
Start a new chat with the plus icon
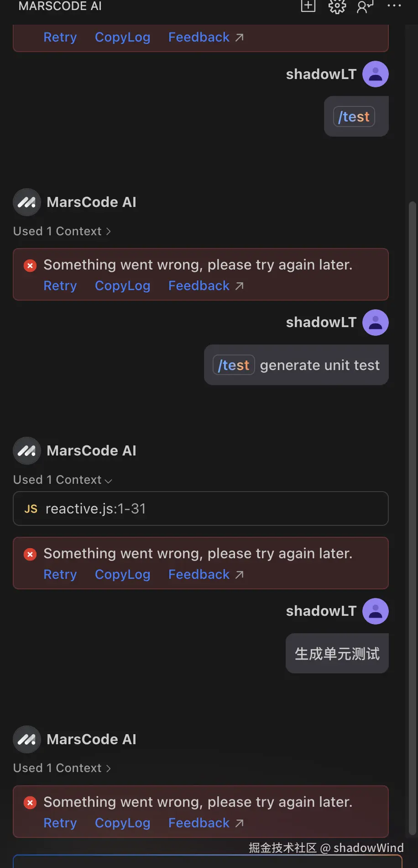point(308,6)
